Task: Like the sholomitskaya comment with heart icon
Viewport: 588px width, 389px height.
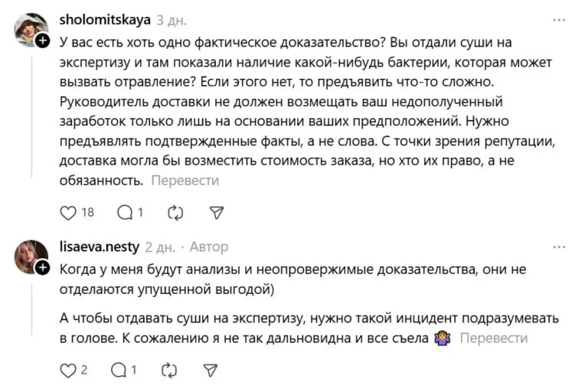Action: [69, 212]
